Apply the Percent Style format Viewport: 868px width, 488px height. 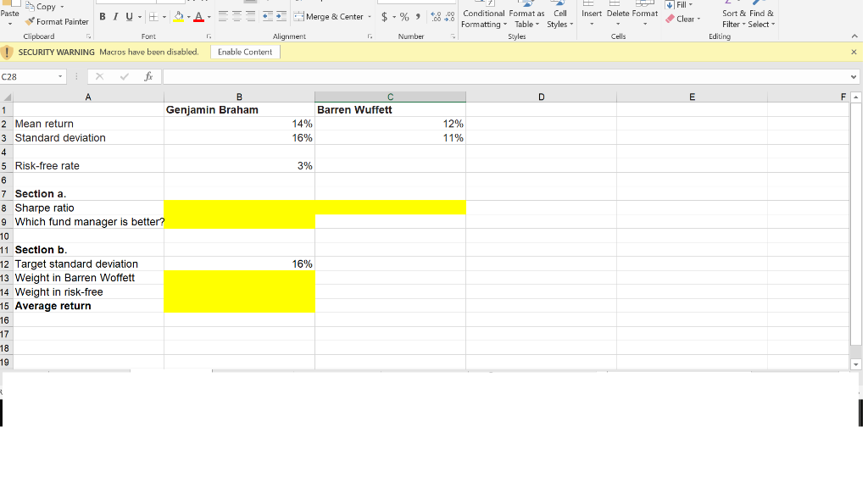[404, 14]
